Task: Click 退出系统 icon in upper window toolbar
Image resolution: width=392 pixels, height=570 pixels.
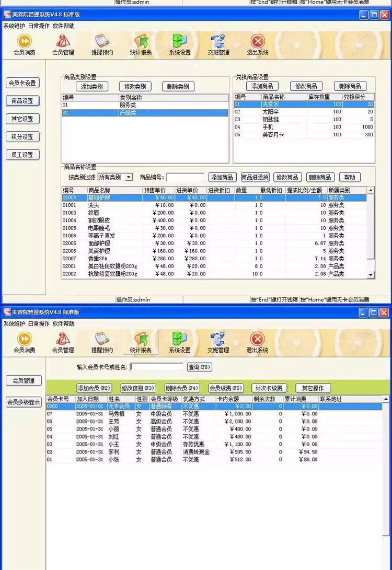Action: tap(258, 44)
